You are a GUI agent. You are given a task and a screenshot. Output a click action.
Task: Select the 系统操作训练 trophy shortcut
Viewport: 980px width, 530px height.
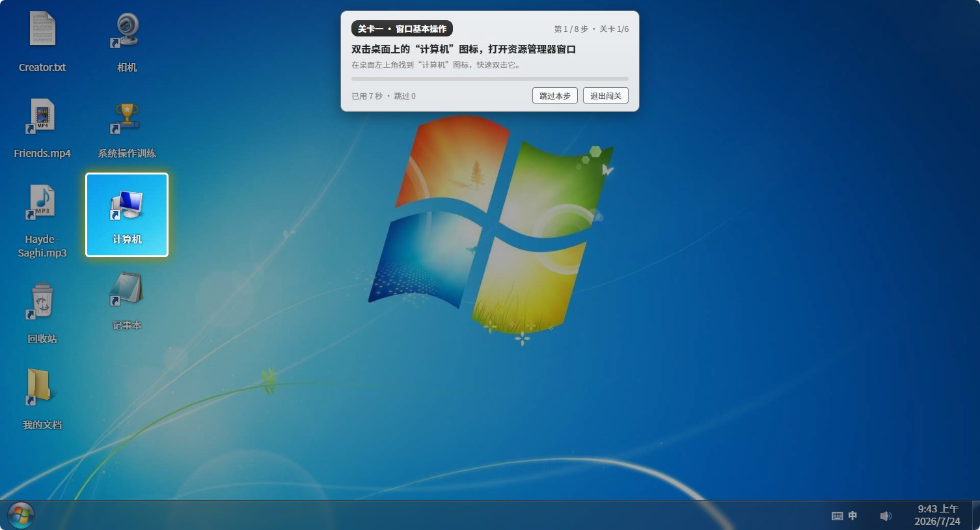[127, 129]
